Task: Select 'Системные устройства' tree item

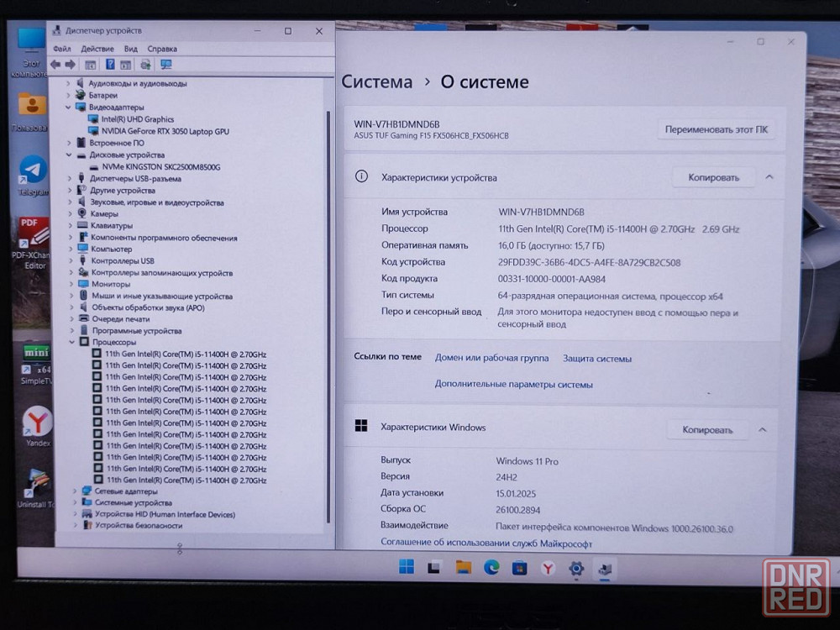Action: click(133, 502)
